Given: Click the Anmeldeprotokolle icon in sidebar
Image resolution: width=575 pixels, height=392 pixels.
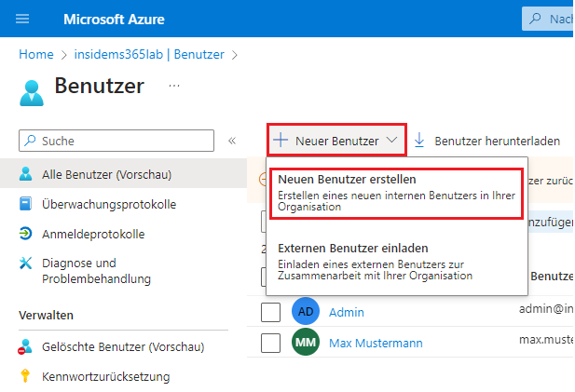Looking at the screenshot, I should pyautogui.click(x=26, y=234).
